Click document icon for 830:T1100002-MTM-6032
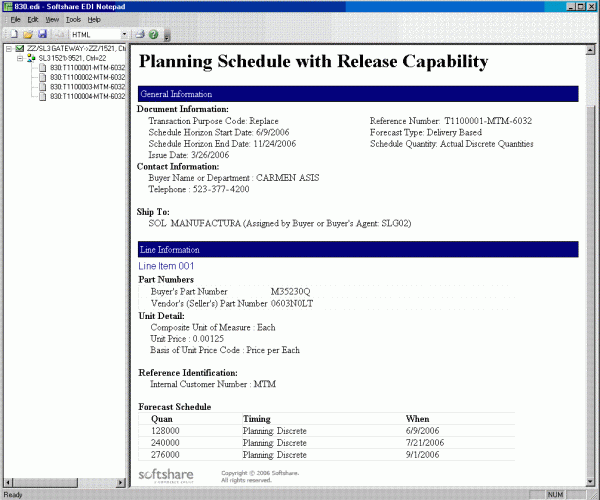This screenshot has width=600, height=500. pos(43,77)
